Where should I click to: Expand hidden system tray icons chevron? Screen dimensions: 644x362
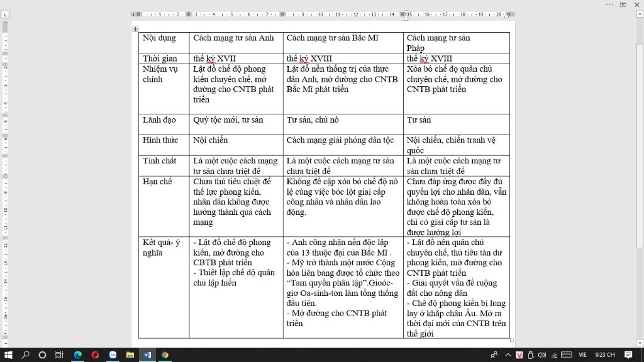(x=508, y=355)
